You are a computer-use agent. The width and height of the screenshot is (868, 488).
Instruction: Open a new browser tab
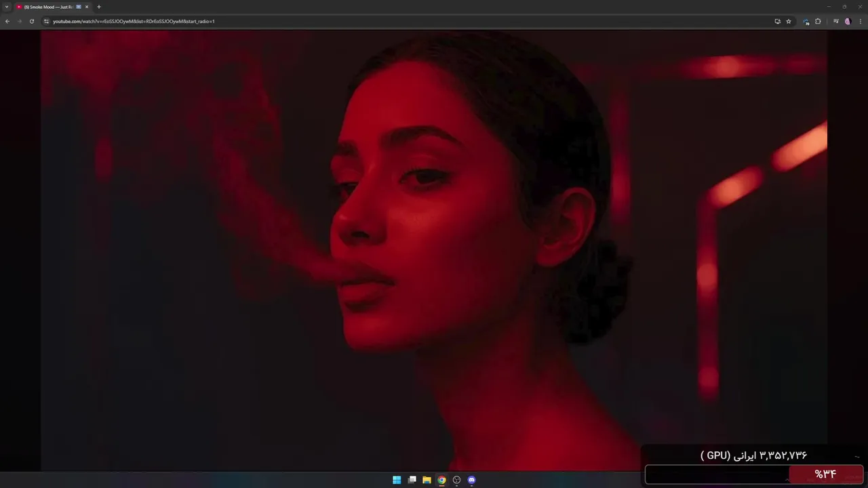tap(99, 7)
